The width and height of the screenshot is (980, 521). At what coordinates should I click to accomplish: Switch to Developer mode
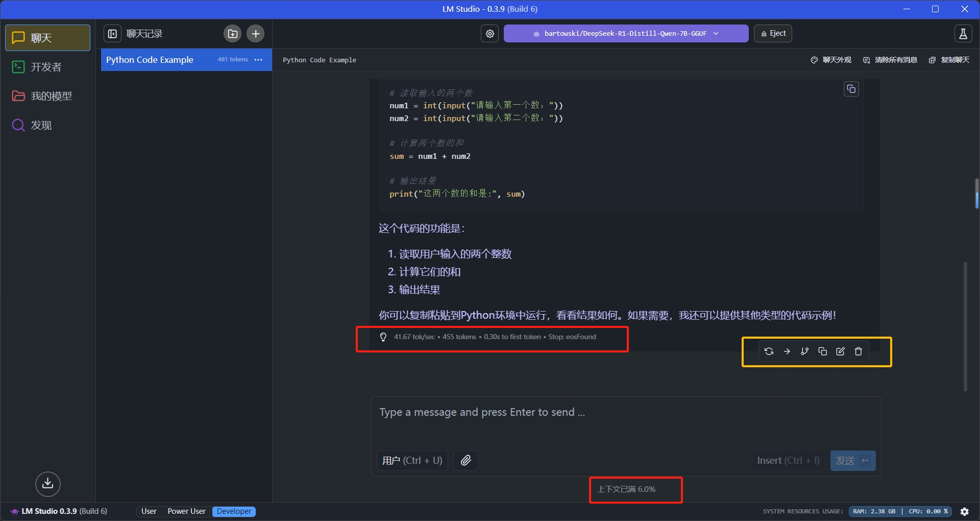point(234,511)
